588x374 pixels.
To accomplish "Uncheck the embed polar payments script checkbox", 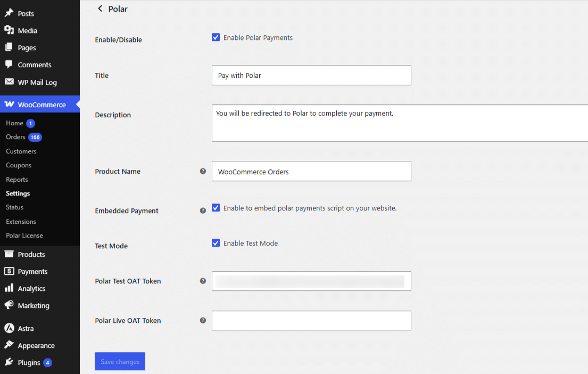I will 216,208.
